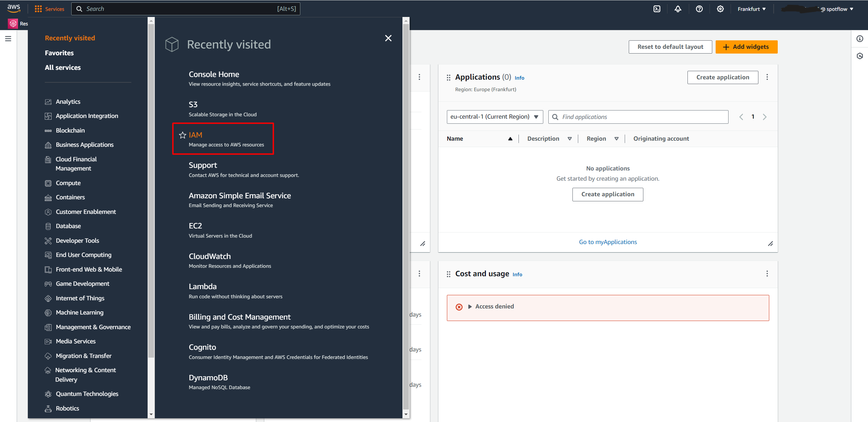Click the Database category icon

coord(48,226)
